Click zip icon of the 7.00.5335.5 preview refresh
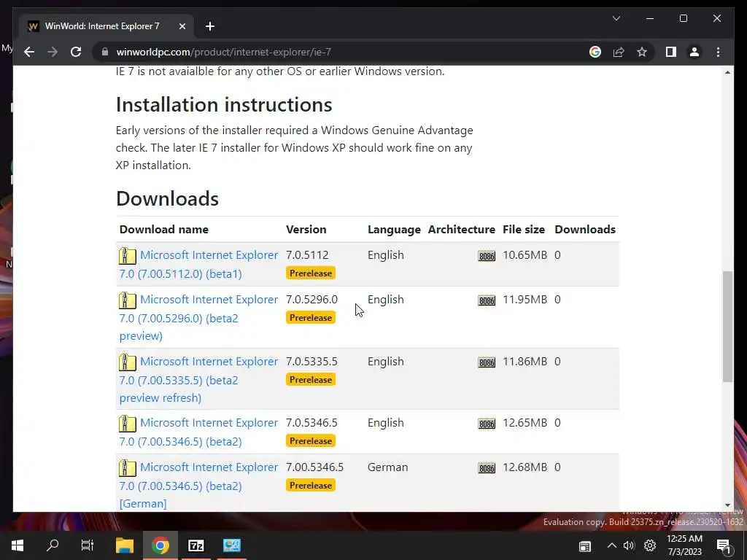This screenshot has width=747, height=560. [x=127, y=362]
